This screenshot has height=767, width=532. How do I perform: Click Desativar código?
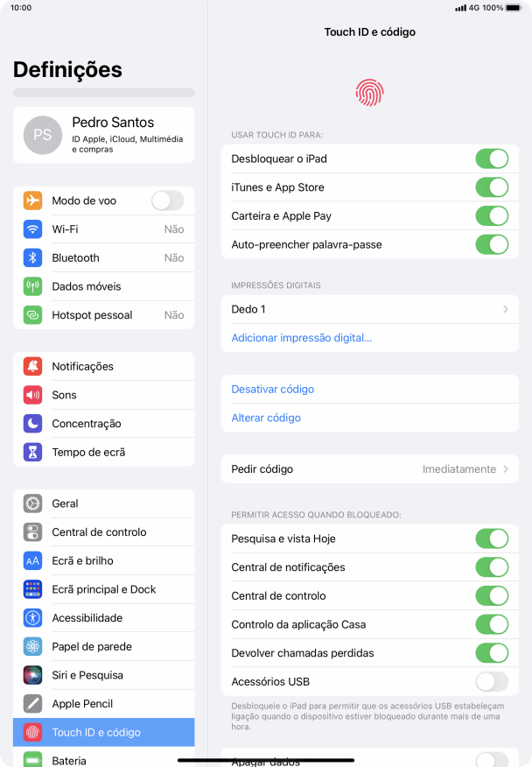click(x=273, y=390)
